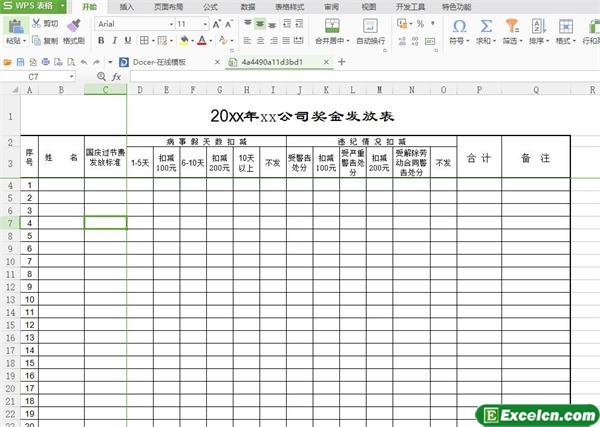
Task: Switch to the 开发工具 ribbon tab
Action: point(410,7)
